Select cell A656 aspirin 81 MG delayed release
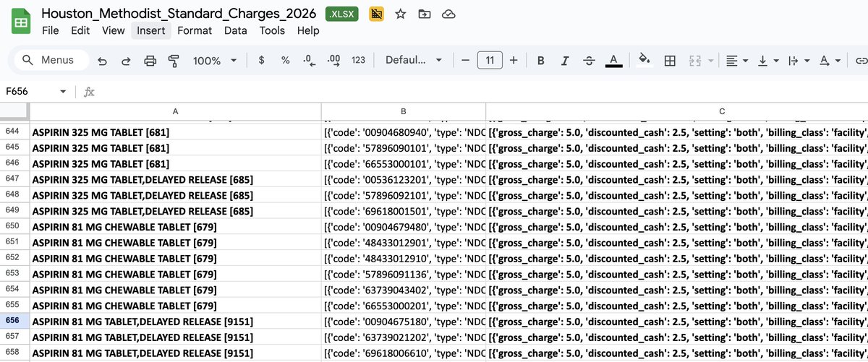The image size is (868, 362). click(x=175, y=320)
